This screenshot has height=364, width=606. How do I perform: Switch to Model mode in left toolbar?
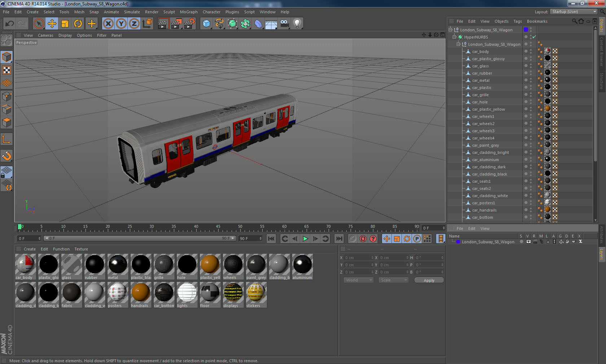tap(6, 57)
